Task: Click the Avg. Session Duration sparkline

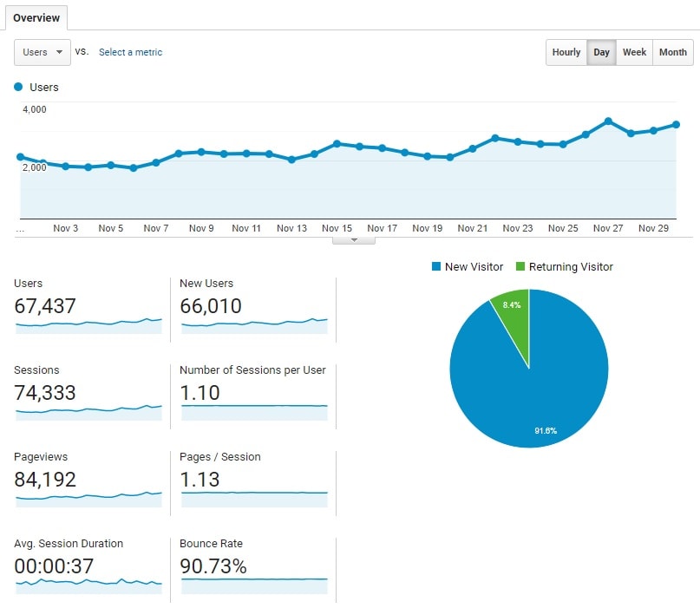Action: 88,585
